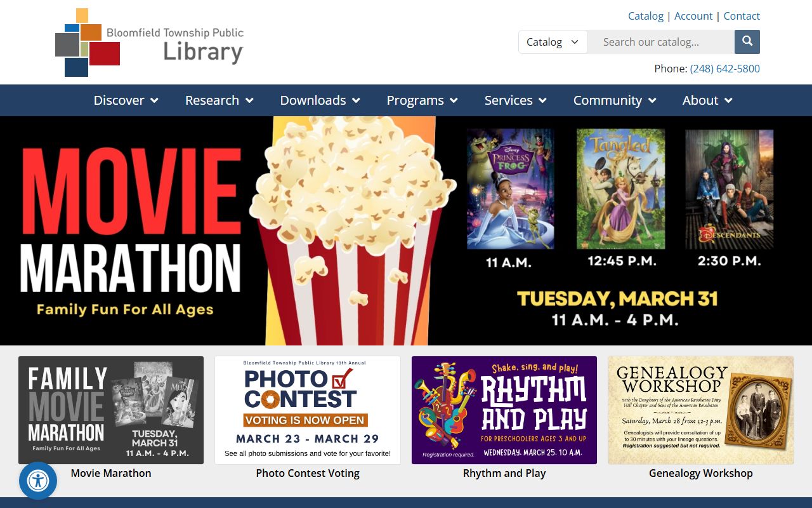Expand the Services menu
This screenshot has width=812, height=508.
(515, 100)
